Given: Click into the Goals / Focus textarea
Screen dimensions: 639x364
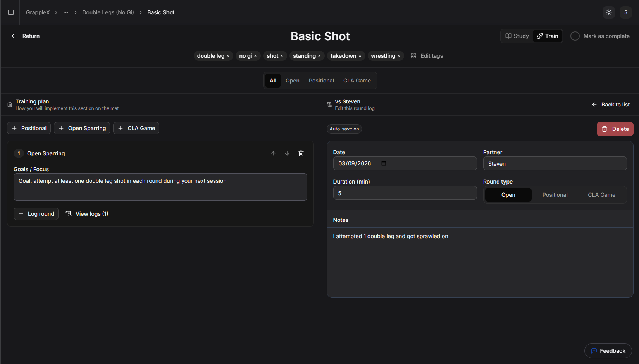Looking at the screenshot, I should [x=160, y=187].
